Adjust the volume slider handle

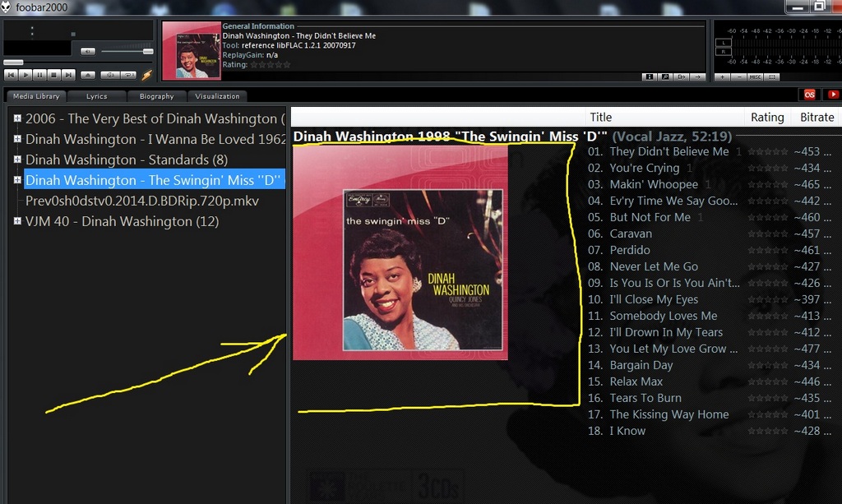148,52
